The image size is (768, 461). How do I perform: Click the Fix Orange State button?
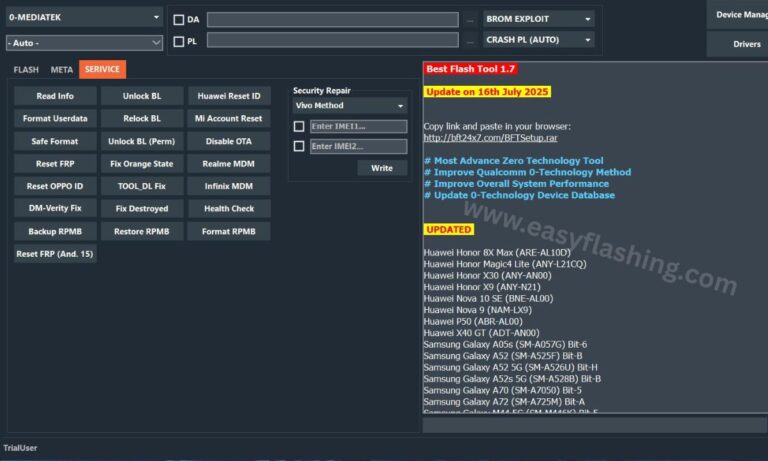click(142, 164)
